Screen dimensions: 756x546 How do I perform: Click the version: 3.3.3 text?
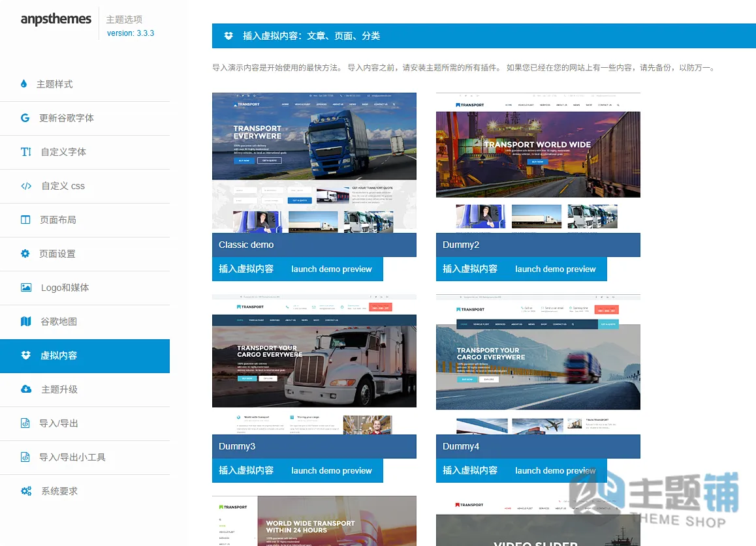[130, 33]
